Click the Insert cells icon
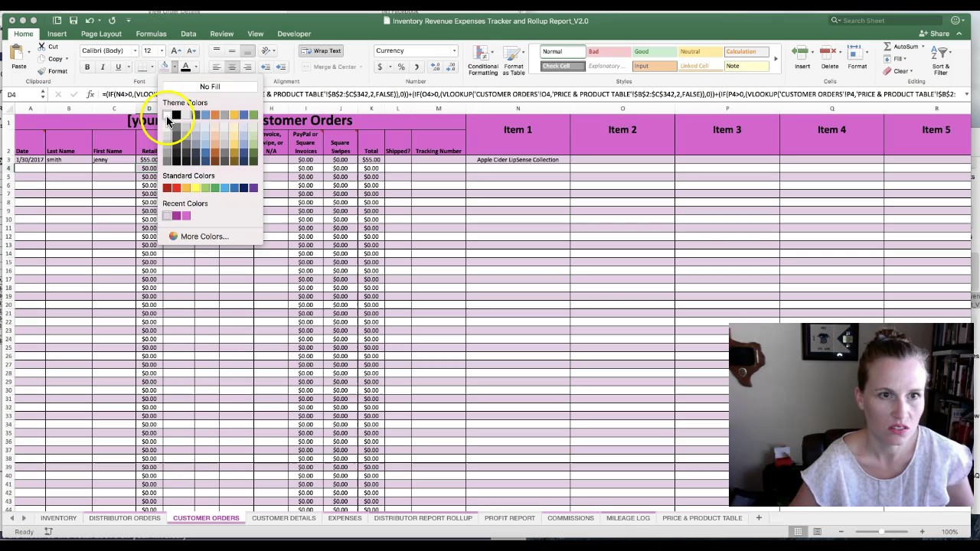This screenshot has height=551, width=980. pyautogui.click(x=801, y=53)
